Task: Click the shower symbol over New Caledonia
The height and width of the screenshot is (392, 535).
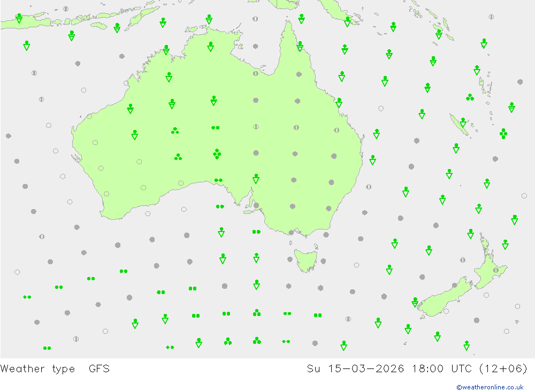Action: point(463,122)
